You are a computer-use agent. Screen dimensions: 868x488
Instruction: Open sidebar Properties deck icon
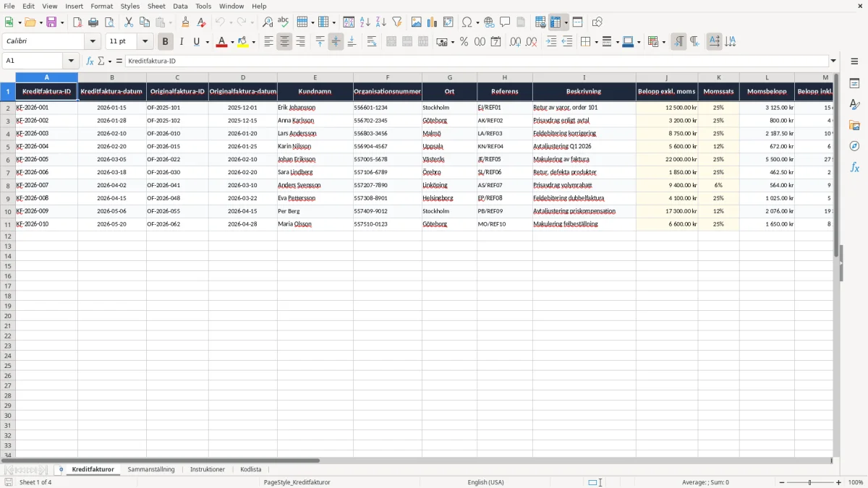coord(854,83)
